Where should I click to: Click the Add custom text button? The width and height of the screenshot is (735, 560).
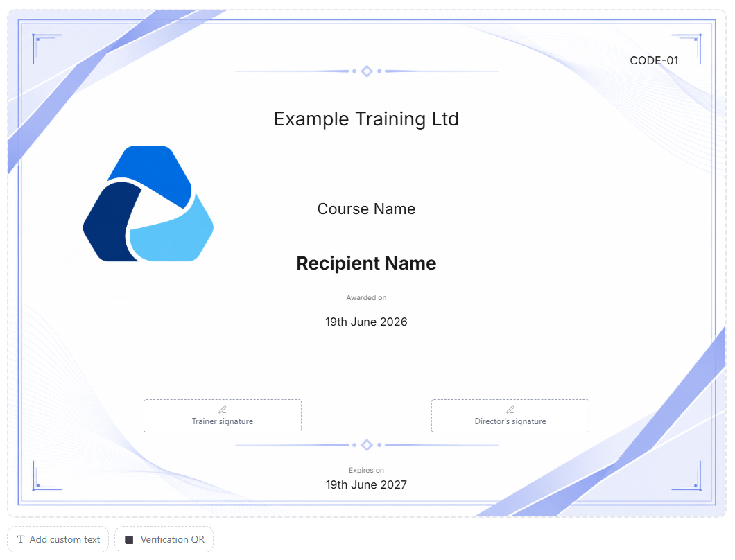pos(58,539)
